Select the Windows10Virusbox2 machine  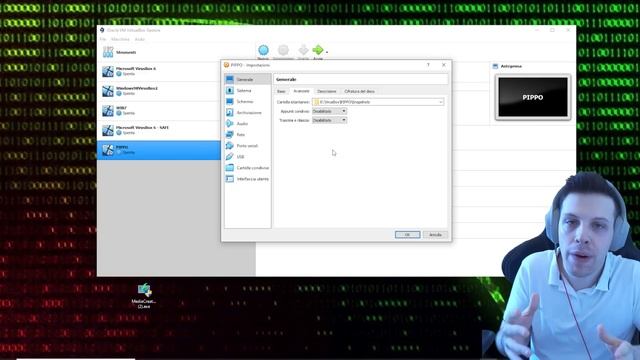tap(159, 91)
